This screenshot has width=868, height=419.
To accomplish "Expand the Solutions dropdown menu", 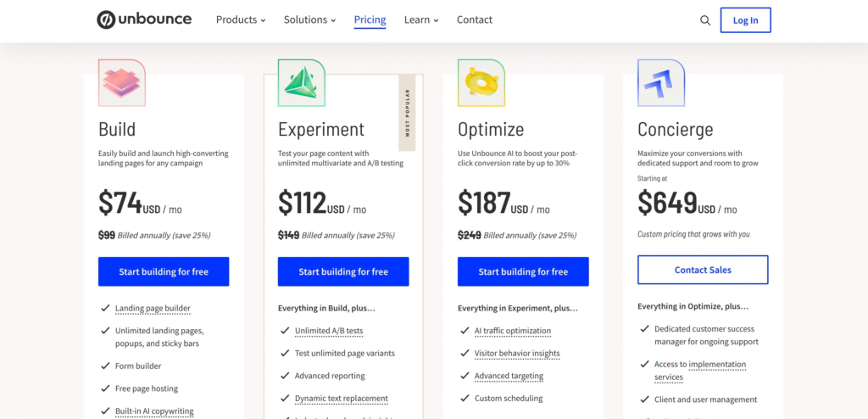I will tap(309, 20).
